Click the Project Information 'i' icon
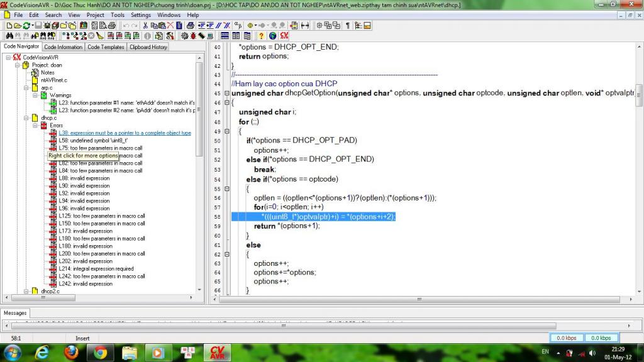Viewport: 644px width, 362px height. point(147,36)
